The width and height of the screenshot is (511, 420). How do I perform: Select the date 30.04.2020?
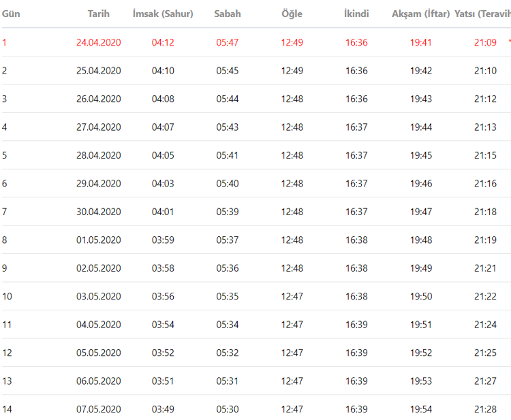(99, 212)
